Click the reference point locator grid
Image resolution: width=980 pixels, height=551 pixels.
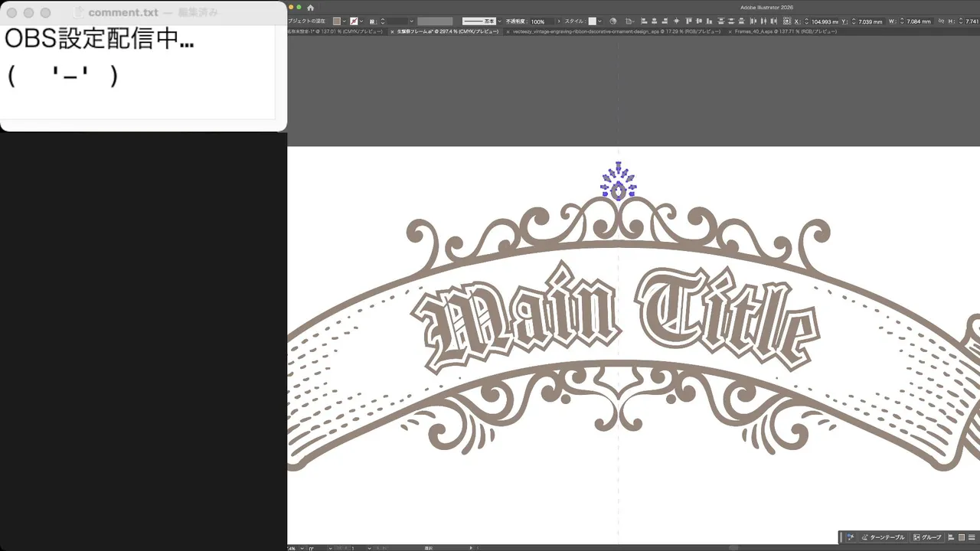pyautogui.click(x=786, y=21)
